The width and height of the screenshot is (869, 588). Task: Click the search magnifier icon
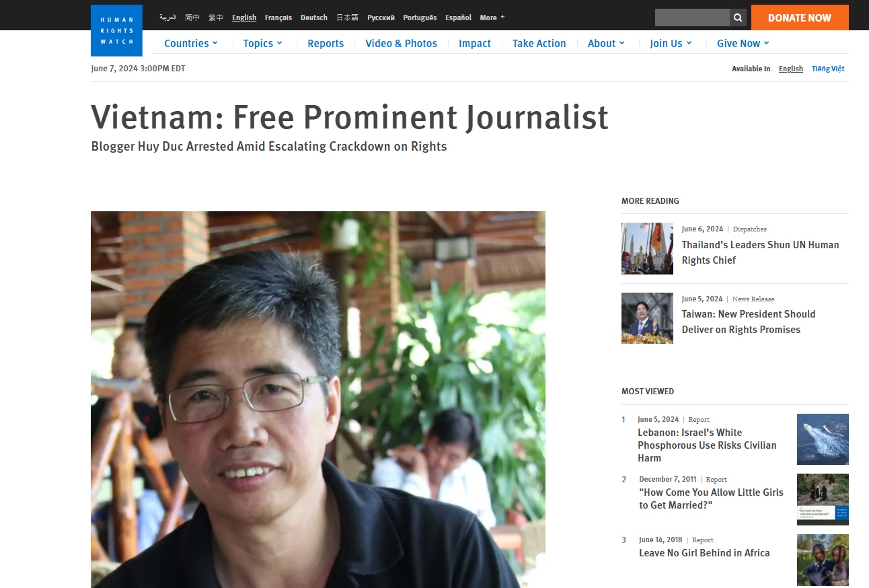738,17
